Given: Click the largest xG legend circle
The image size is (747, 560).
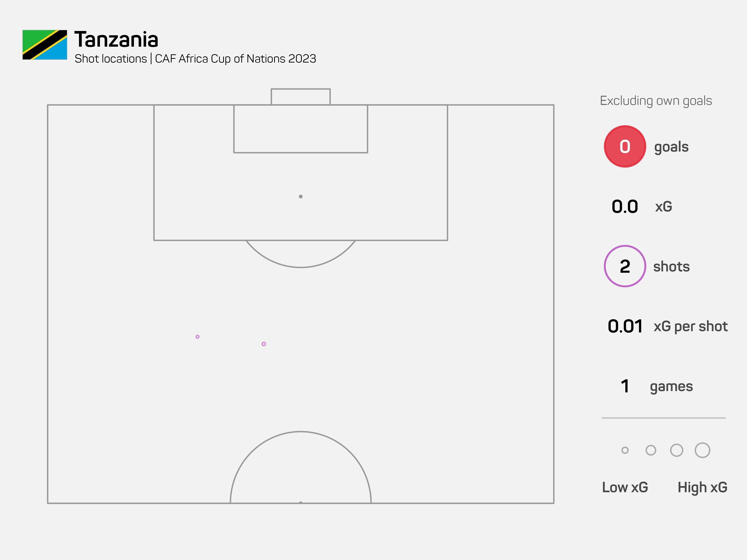Looking at the screenshot, I should 702,450.
